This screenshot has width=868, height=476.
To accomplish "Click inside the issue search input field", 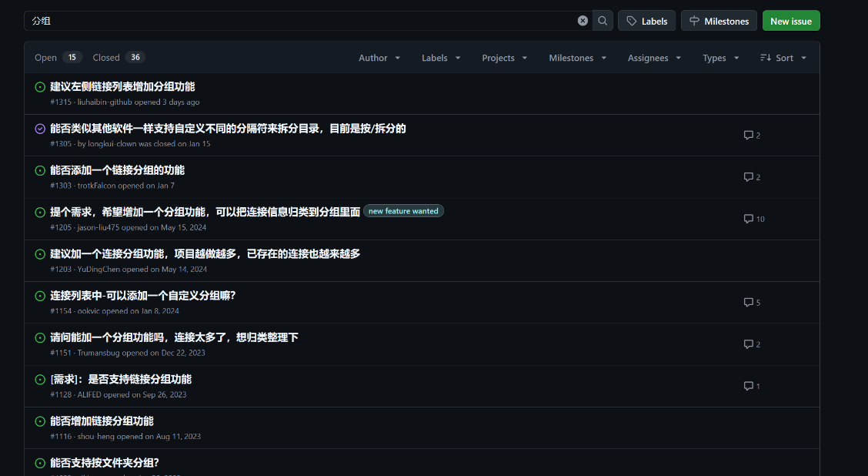I will (308, 21).
